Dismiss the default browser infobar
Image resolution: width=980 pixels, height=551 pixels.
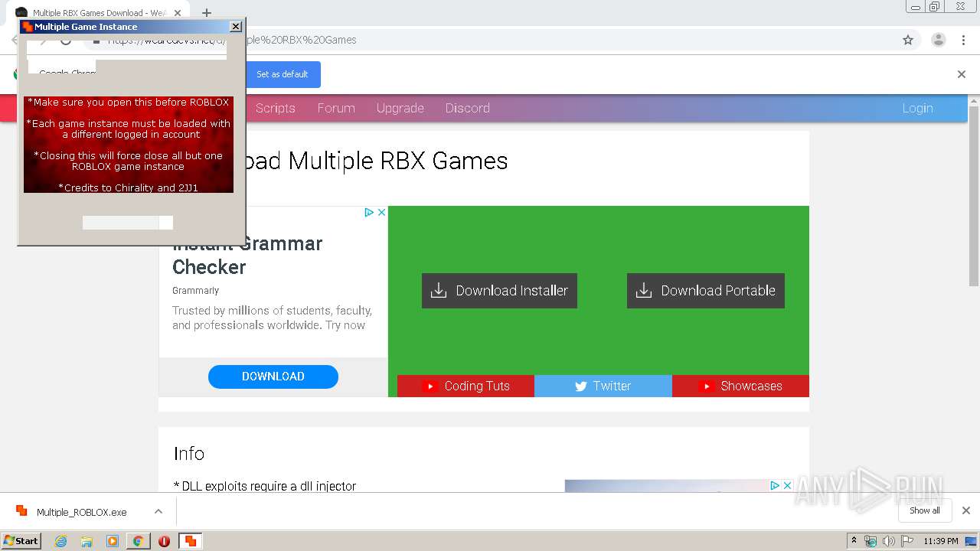pyautogui.click(x=962, y=74)
